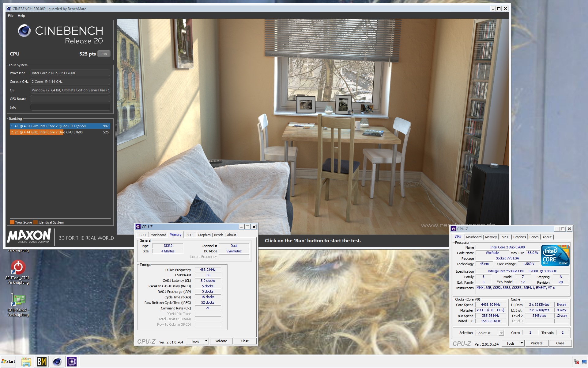Open SPD tab in right CPU-Z window

[x=505, y=237]
